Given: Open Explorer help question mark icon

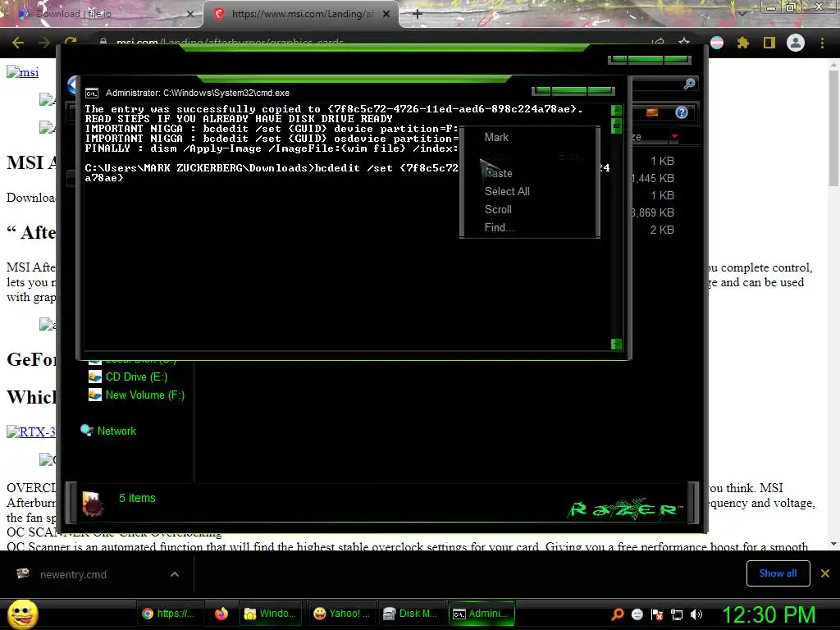Looking at the screenshot, I should [682, 112].
